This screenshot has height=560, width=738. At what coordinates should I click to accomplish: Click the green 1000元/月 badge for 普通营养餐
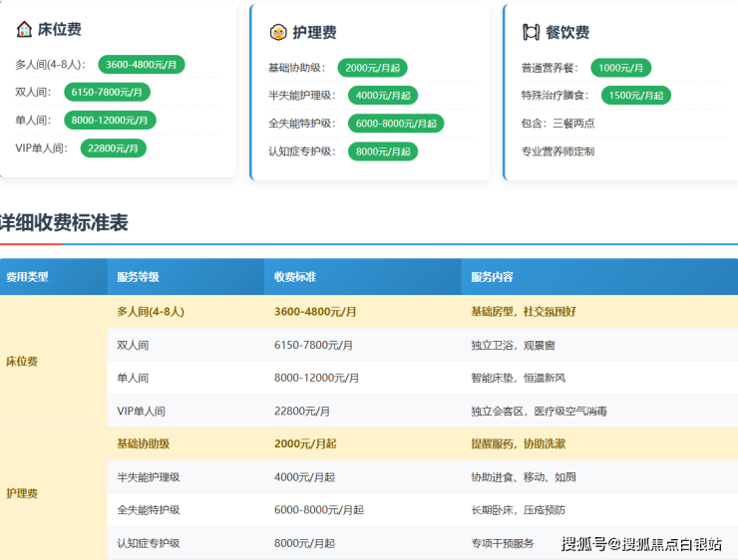621,68
